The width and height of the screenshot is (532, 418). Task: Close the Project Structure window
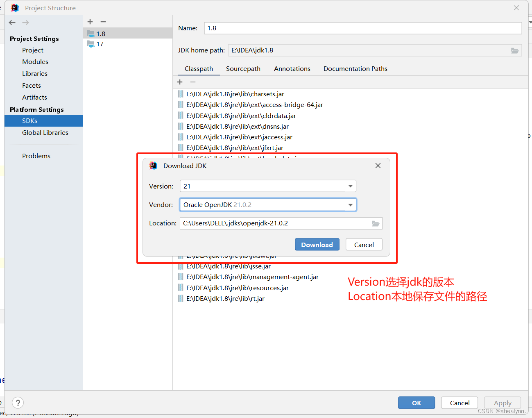pyautogui.click(x=516, y=8)
